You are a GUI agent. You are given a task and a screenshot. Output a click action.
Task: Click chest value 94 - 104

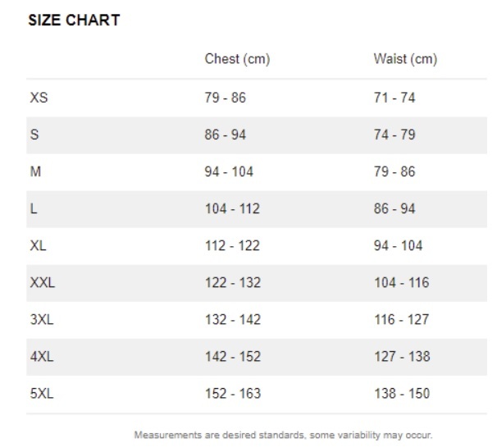tap(229, 171)
